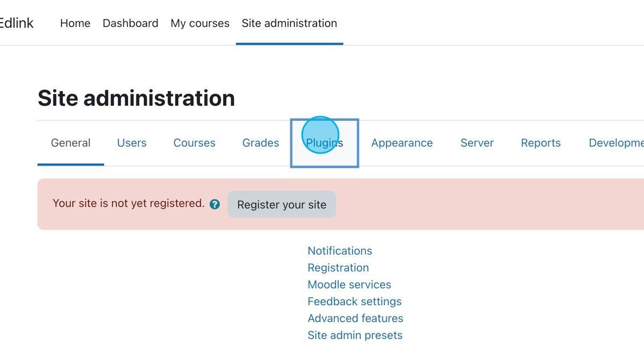This screenshot has width=644, height=360.
Task: Open Dashboard from the navigation bar
Action: 130,23
